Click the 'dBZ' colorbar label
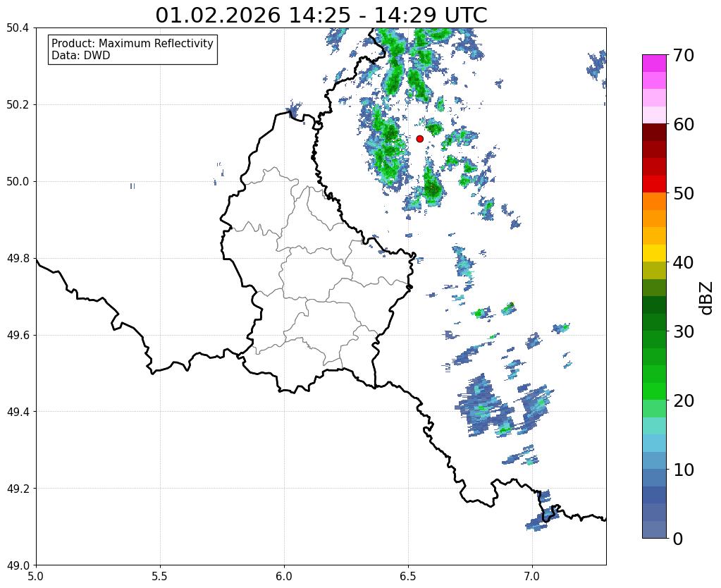721x588 pixels. coord(706,298)
